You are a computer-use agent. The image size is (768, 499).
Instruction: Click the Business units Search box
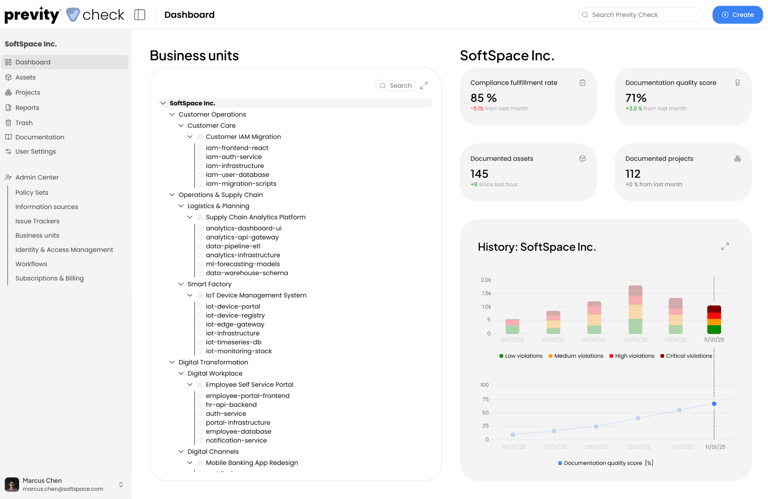395,86
